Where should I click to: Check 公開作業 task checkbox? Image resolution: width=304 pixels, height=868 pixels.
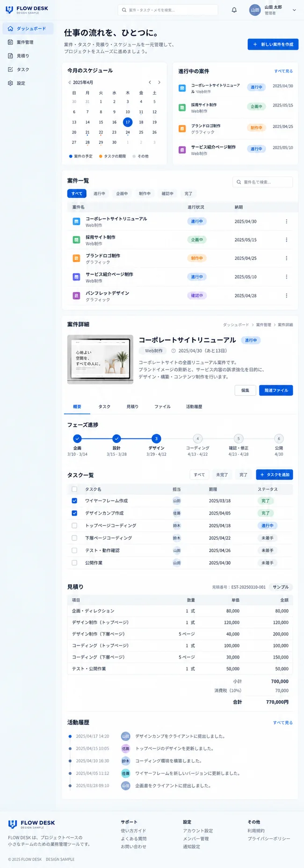(74, 563)
